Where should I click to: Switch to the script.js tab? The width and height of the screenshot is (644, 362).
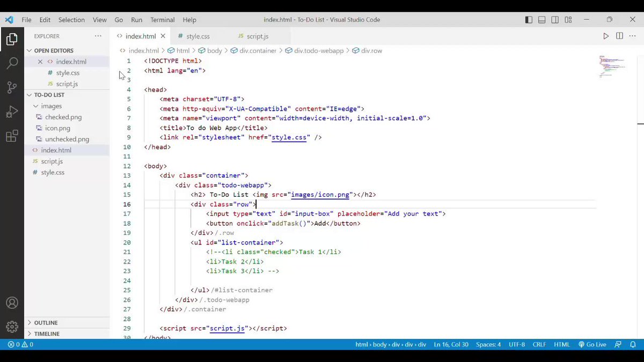click(x=258, y=36)
